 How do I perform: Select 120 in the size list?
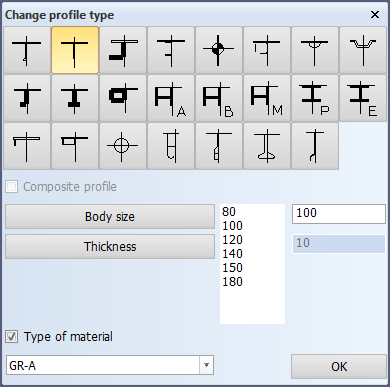click(x=233, y=240)
